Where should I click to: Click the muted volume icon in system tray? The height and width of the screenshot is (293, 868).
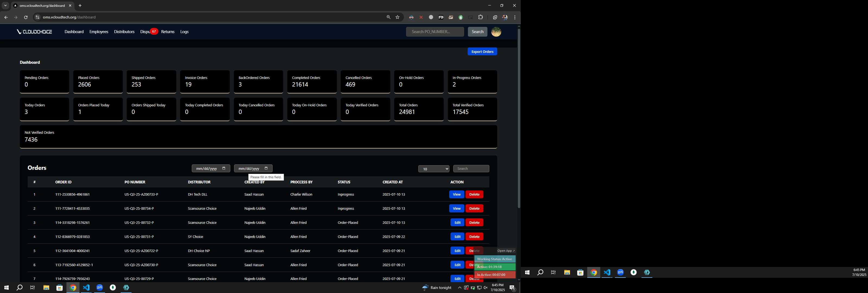[x=486, y=288]
